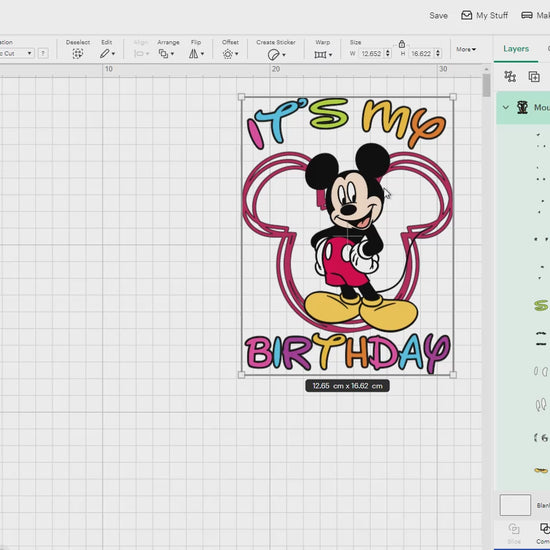Click the Blank Canvas color swatch
Screen dimensions: 550x550
(x=515, y=505)
